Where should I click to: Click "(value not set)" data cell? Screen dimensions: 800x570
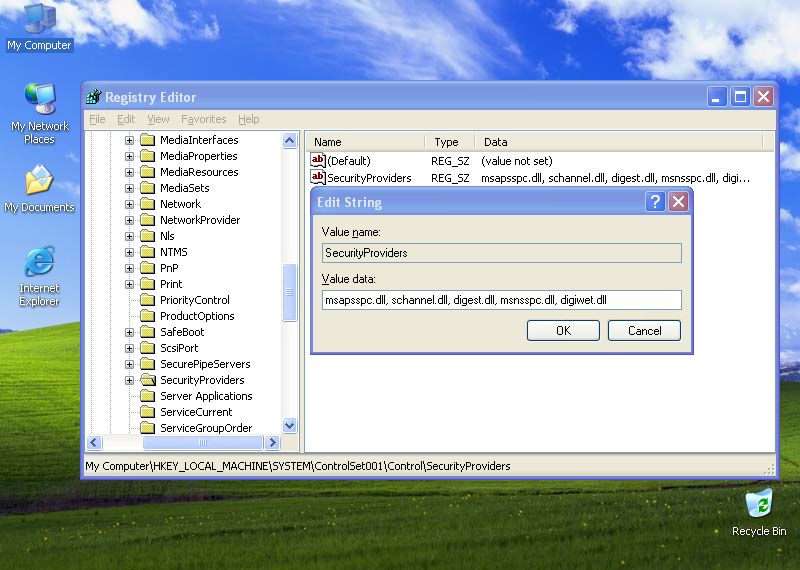pos(516,161)
